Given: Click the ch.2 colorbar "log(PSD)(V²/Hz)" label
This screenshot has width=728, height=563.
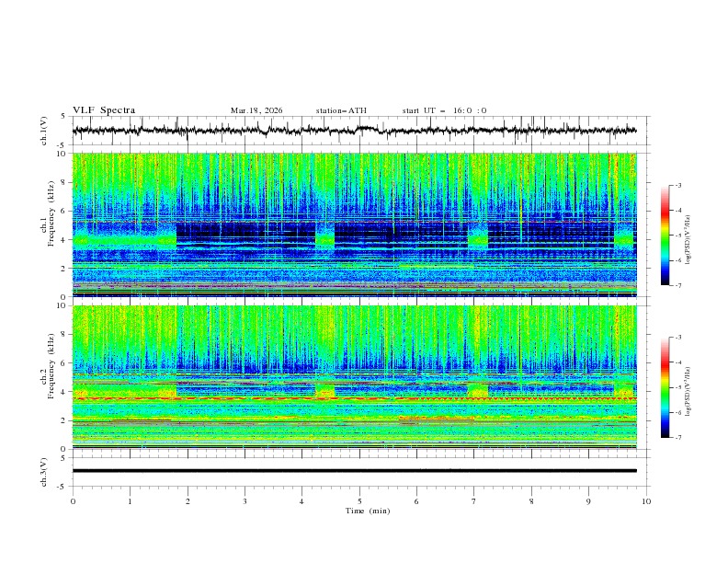Looking at the screenshot, I should (x=688, y=392).
